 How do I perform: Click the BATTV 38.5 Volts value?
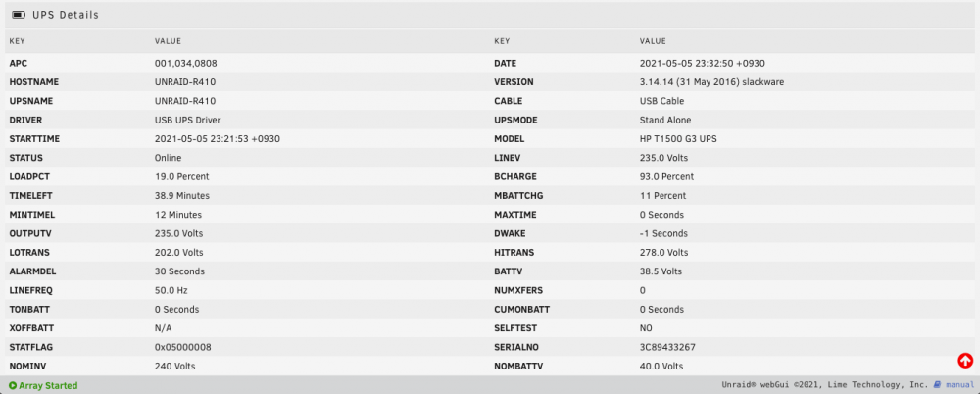coord(661,271)
